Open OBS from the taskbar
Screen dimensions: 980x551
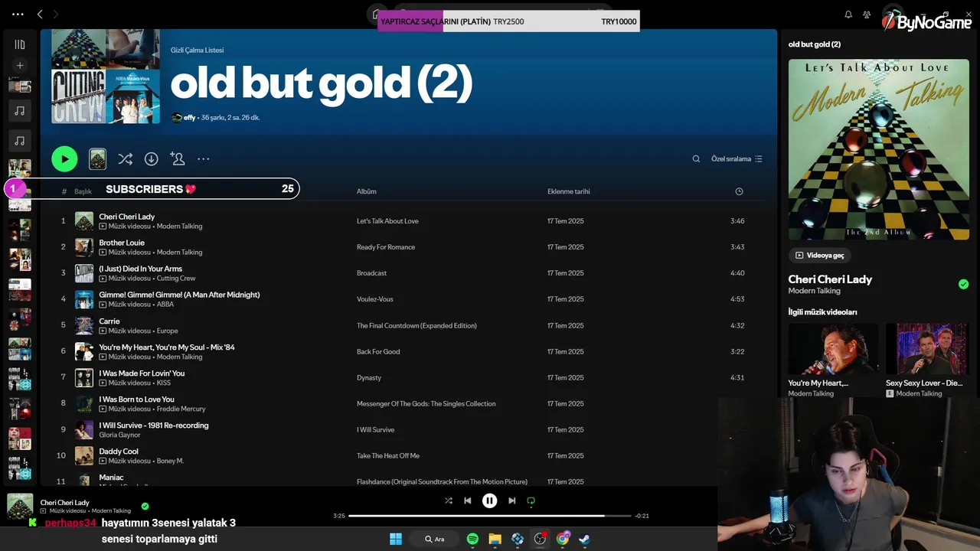[540, 539]
